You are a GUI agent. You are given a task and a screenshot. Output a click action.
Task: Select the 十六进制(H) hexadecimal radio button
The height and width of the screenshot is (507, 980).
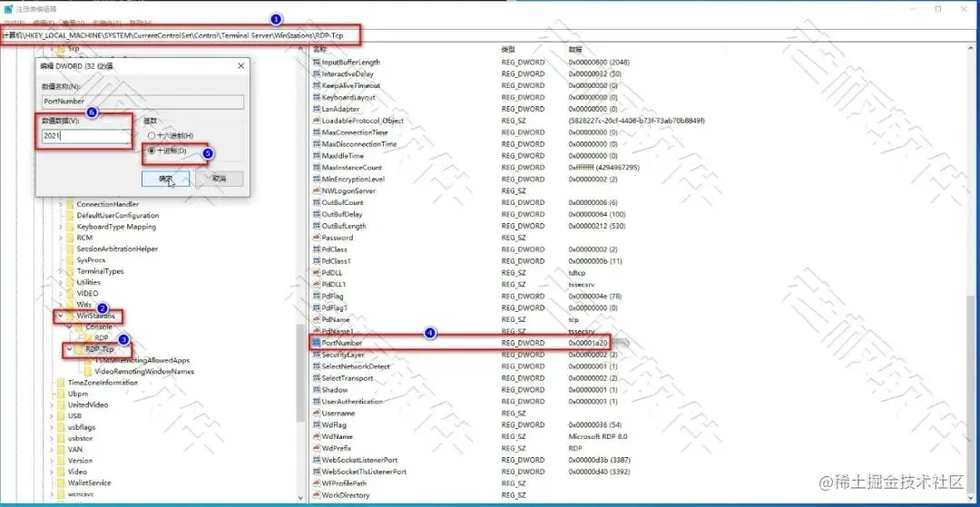coord(151,135)
